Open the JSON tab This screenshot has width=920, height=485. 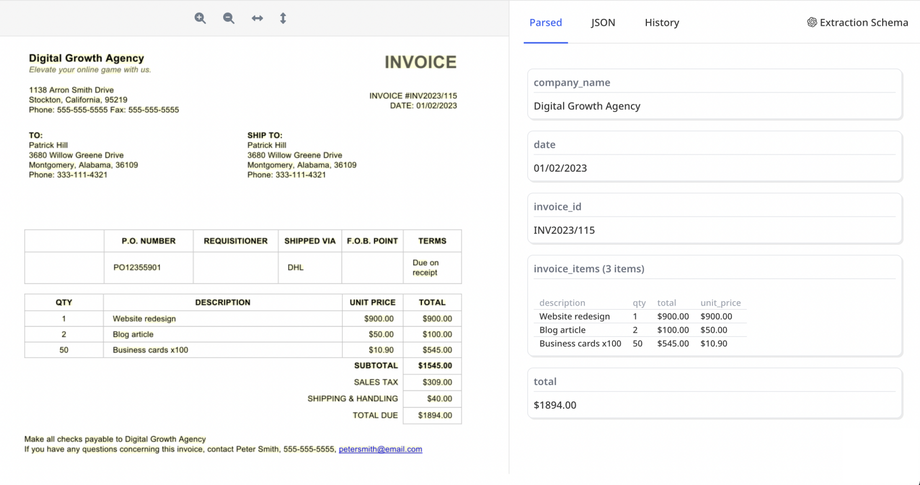tap(603, 22)
